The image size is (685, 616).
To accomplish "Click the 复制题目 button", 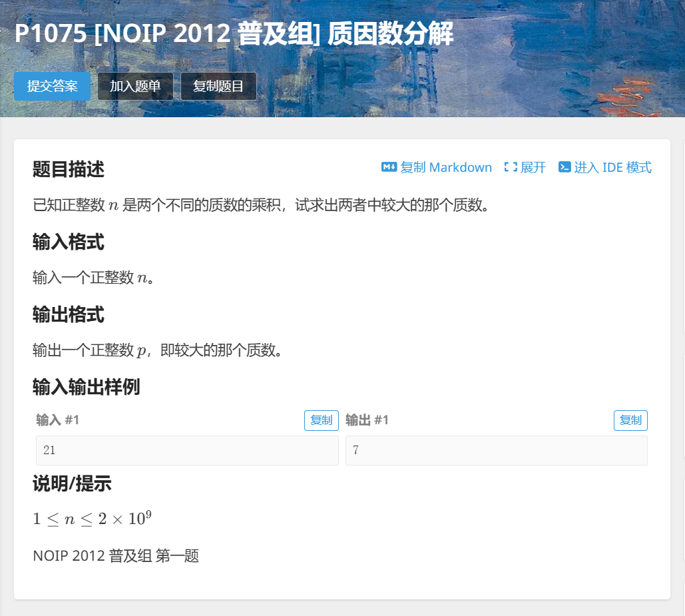I will pyautogui.click(x=218, y=86).
